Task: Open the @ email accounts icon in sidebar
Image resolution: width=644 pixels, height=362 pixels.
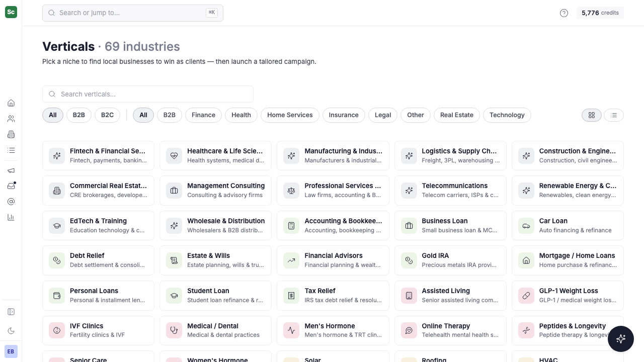Action: pyautogui.click(x=11, y=202)
